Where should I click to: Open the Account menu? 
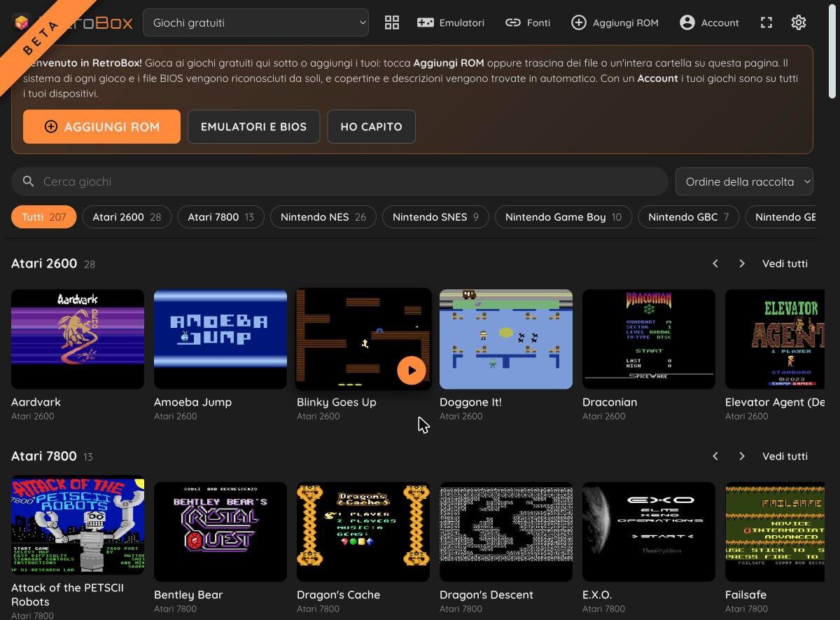(x=709, y=22)
